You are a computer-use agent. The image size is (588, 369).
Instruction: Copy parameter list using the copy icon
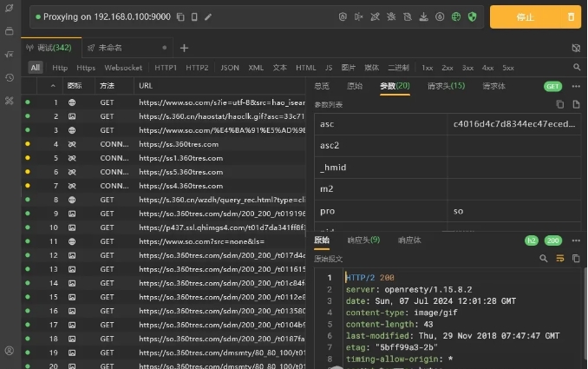pyautogui.click(x=559, y=105)
